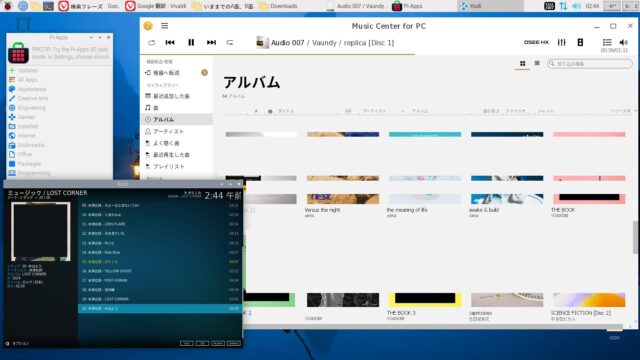Click the album list vertical scrollbar
The width and height of the screenshot is (640, 360).
pyautogui.click(x=635, y=237)
